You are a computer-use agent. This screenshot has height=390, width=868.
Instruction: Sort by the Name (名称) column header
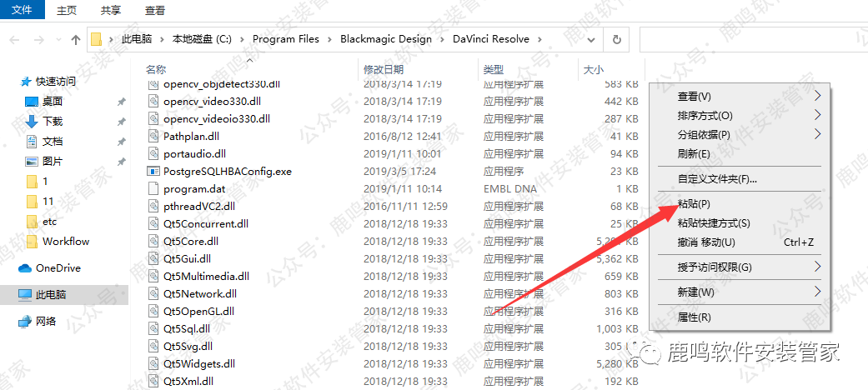[x=156, y=69]
